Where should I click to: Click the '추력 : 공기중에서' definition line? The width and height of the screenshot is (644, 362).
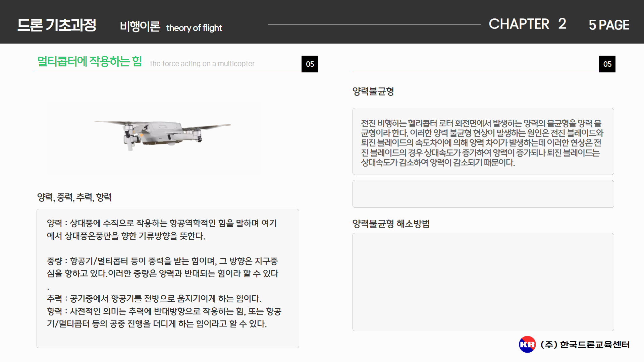pyautogui.click(x=154, y=298)
